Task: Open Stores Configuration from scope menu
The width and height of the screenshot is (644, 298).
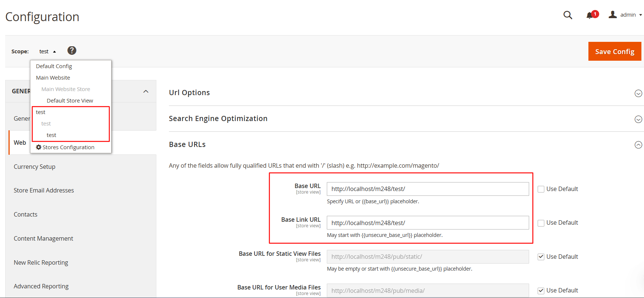Action: (69, 147)
